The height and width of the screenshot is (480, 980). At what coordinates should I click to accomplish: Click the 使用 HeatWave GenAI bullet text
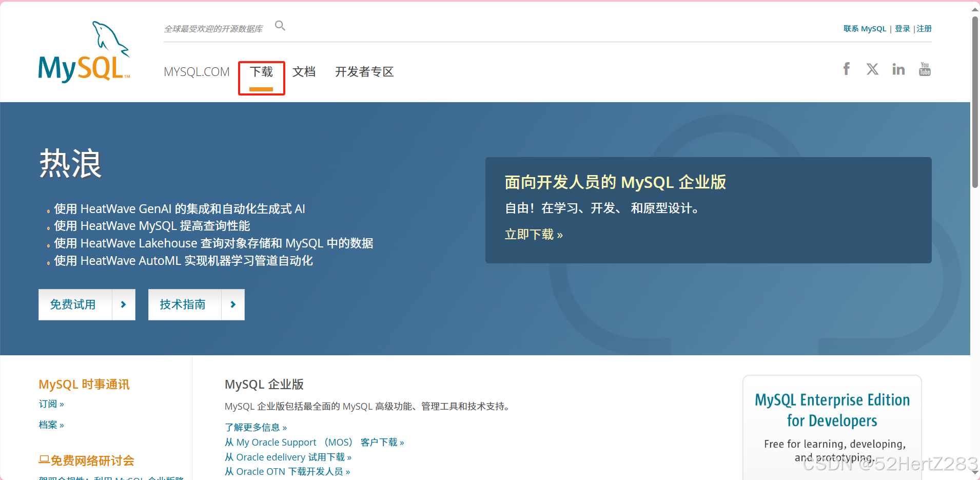180,209
